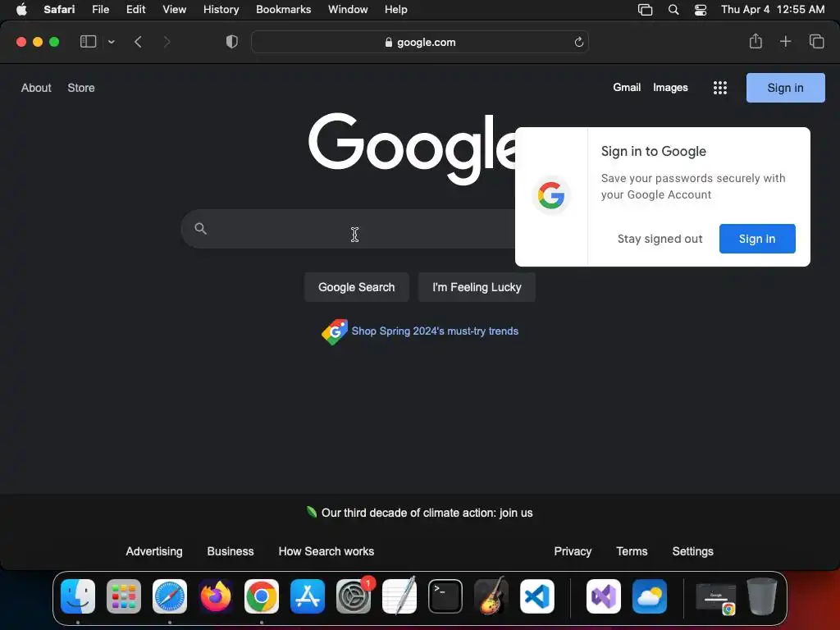Click the magnifier icon in search box
The height and width of the screenshot is (630, 840).
[x=200, y=229]
